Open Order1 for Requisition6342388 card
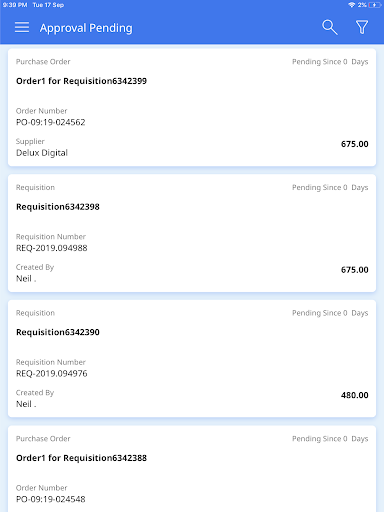Viewport: 384px width, 512px height. coord(192,469)
